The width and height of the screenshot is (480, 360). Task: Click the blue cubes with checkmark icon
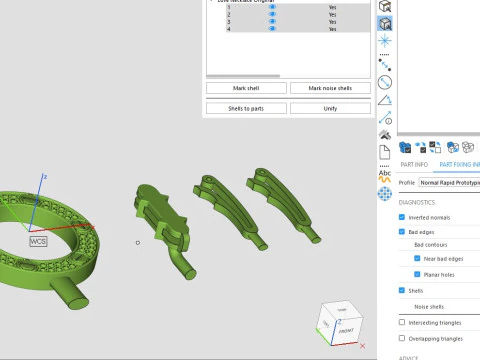pyautogui.click(x=405, y=147)
